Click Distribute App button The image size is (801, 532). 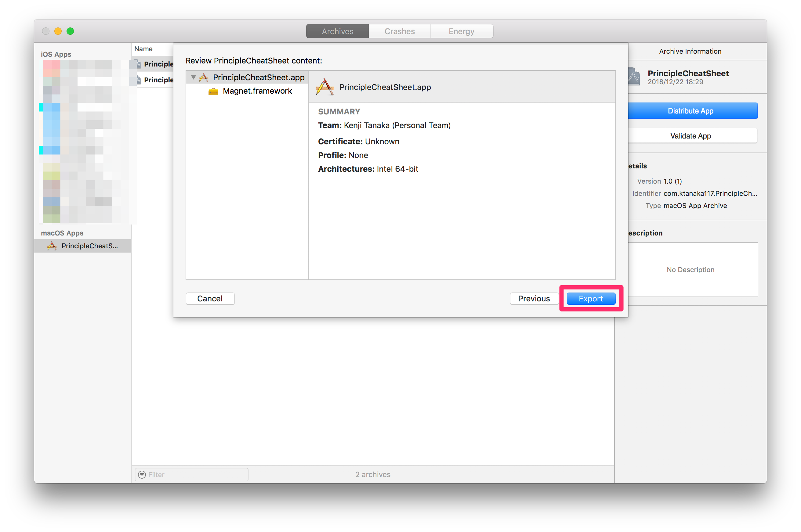692,111
